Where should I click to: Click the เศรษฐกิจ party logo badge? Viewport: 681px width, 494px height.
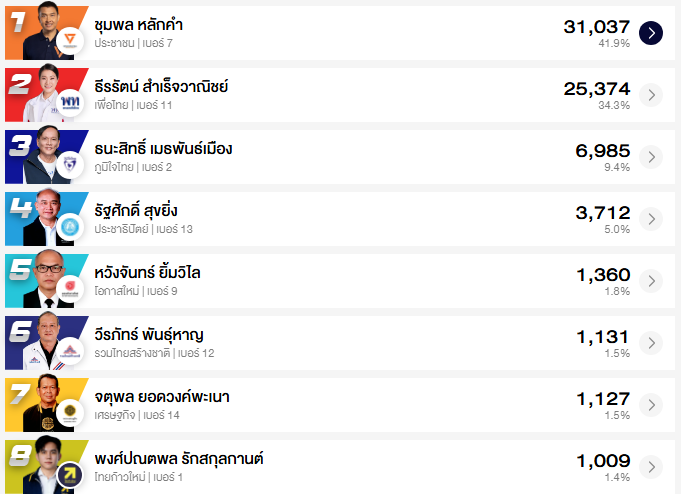coord(70,413)
